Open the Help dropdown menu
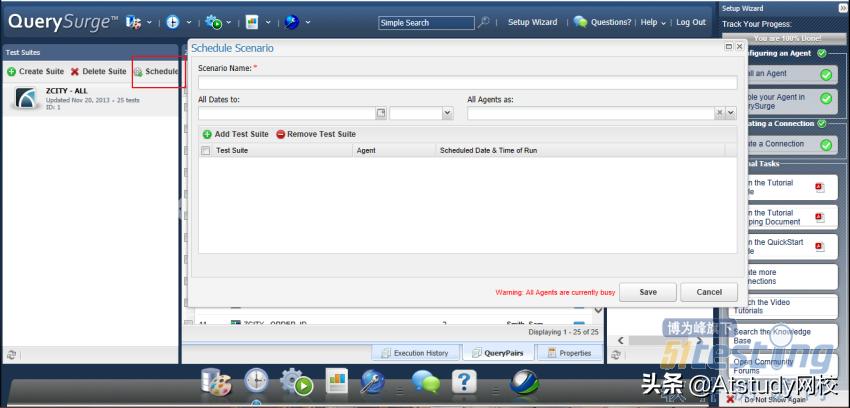Viewport: 850px width, 408px height. point(653,22)
